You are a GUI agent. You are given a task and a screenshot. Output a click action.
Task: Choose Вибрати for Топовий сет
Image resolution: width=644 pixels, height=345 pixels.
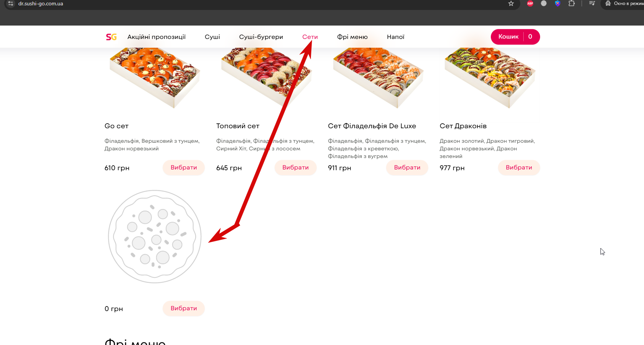tap(295, 168)
